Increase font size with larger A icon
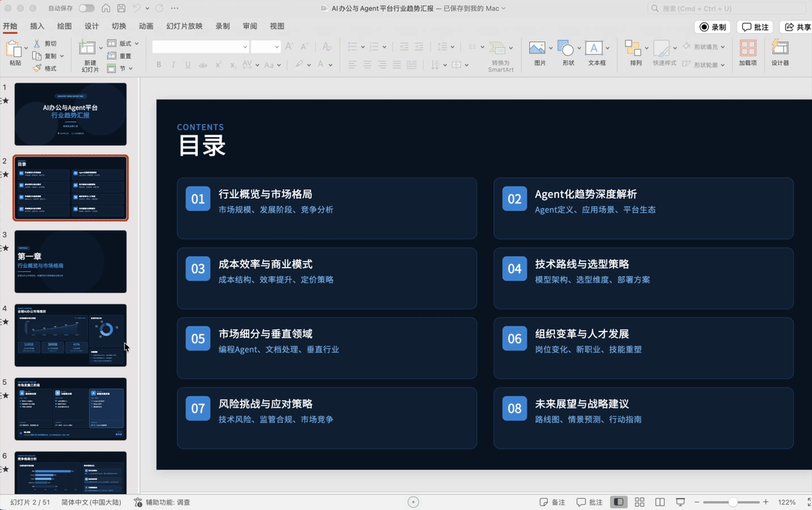This screenshot has width=812, height=510. point(289,47)
